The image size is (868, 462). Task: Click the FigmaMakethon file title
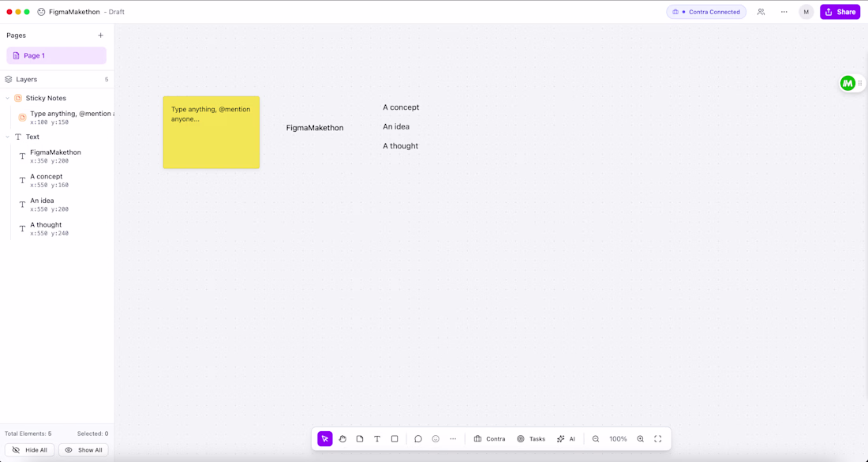pyautogui.click(x=74, y=12)
